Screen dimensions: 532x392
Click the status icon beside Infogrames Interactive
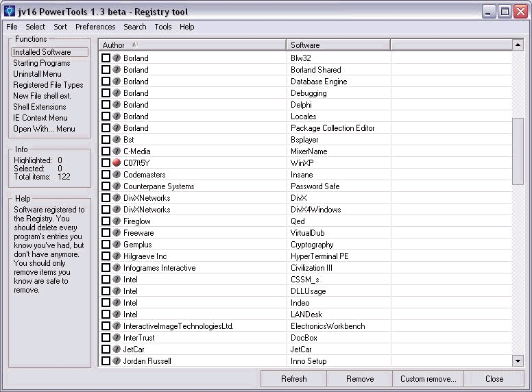coord(117,267)
